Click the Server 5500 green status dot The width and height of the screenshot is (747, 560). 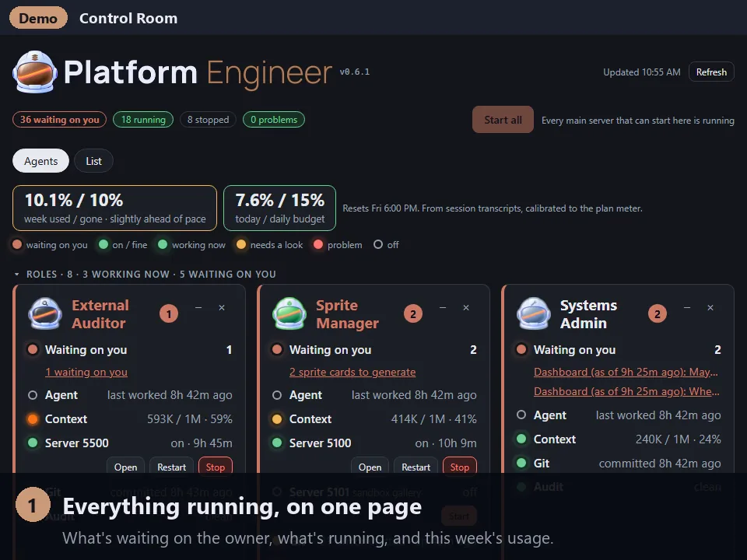click(x=33, y=443)
